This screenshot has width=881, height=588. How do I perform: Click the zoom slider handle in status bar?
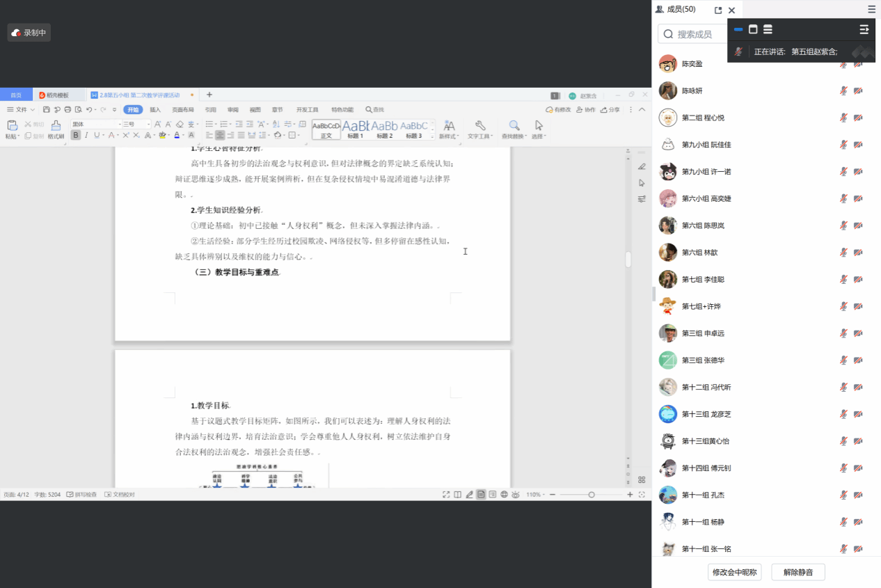(x=591, y=494)
